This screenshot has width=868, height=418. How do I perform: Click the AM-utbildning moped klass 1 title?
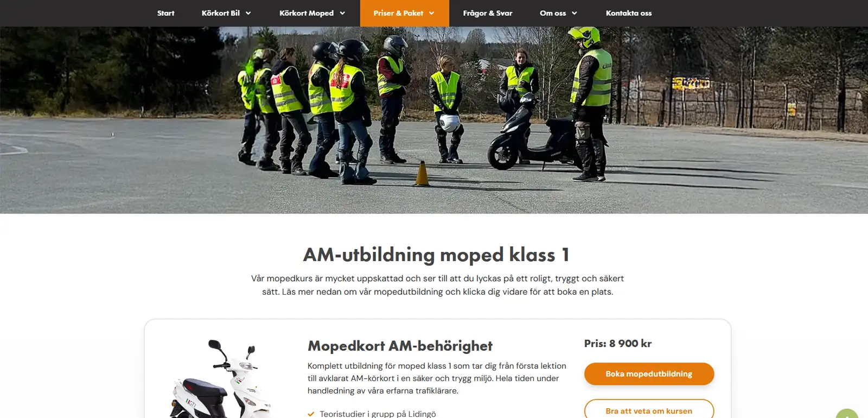[437, 255]
